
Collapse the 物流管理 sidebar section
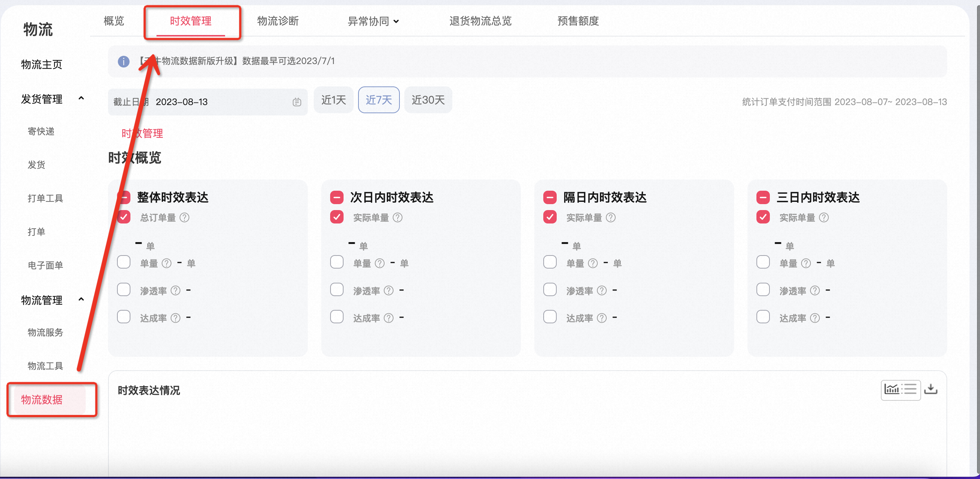pyautogui.click(x=81, y=299)
